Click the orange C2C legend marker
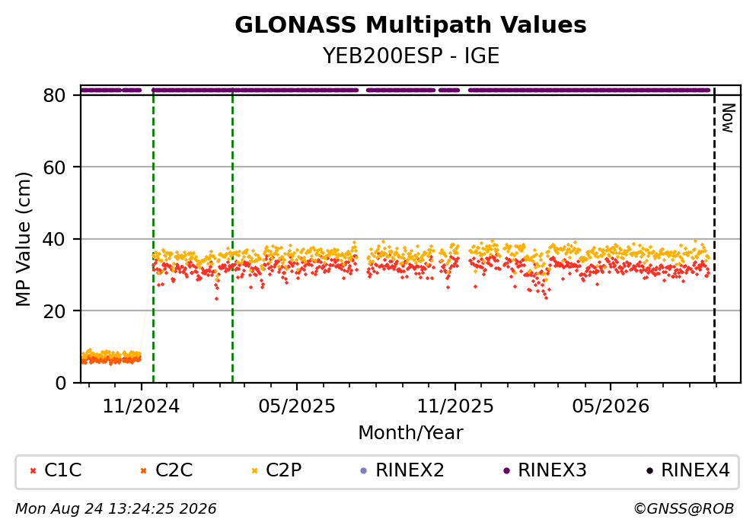The image size is (756, 532). pyautogui.click(x=143, y=471)
